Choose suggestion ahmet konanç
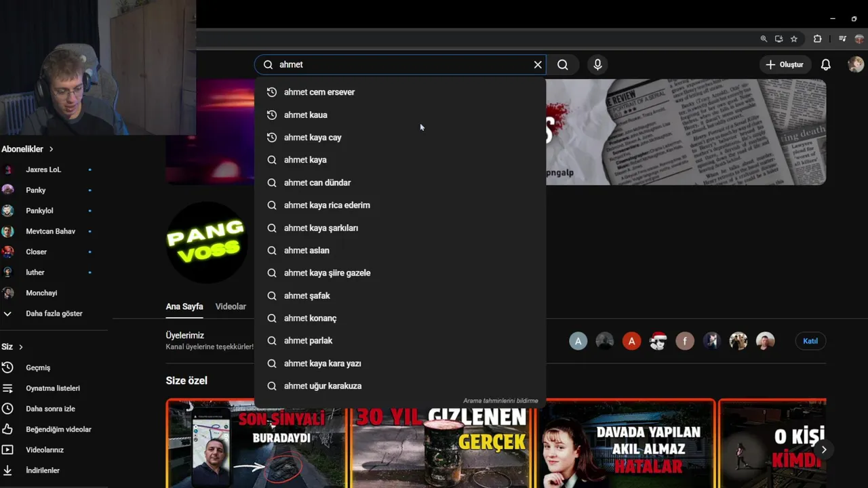 pos(400,318)
